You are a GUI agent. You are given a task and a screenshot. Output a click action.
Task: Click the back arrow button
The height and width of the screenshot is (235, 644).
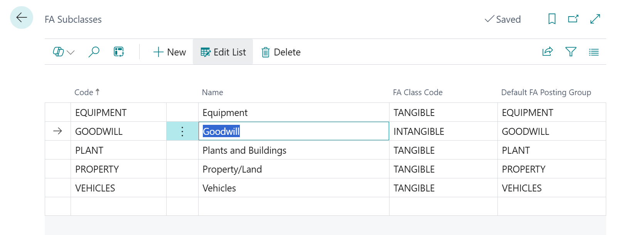[22, 18]
